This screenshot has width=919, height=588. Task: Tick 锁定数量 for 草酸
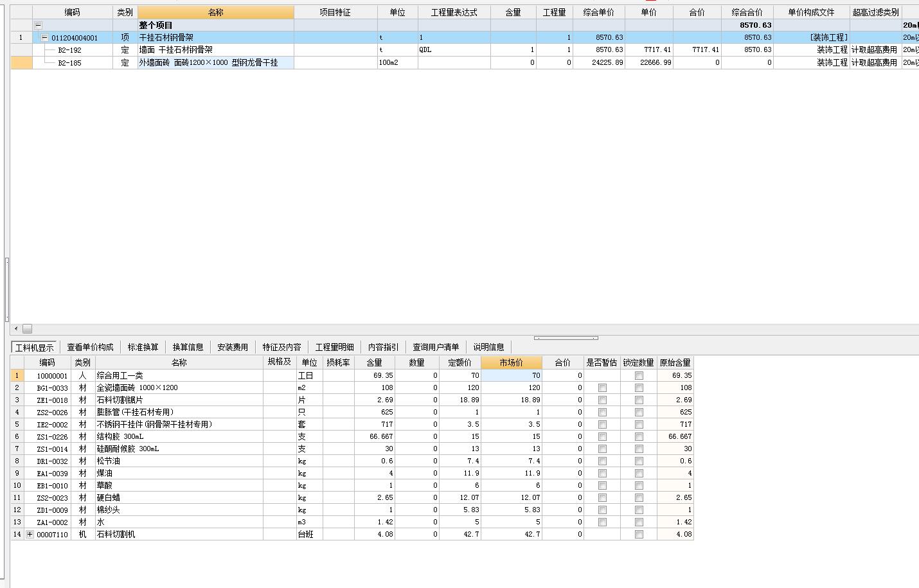click(x=639, y=485)
